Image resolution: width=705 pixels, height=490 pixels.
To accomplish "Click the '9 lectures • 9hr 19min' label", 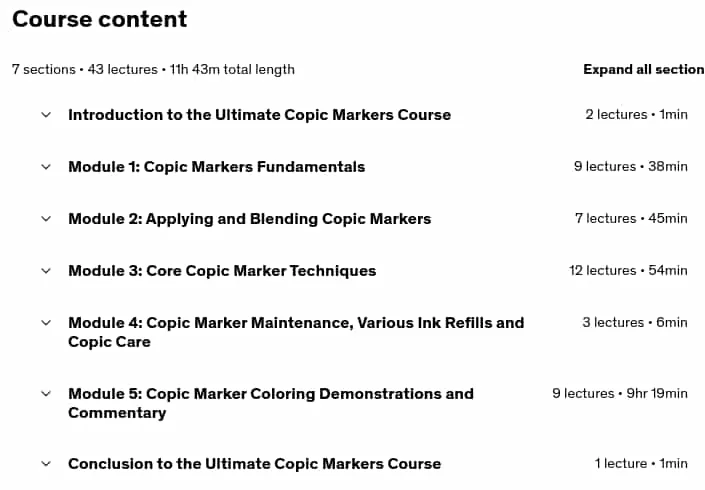I will (x=620, y=393).
